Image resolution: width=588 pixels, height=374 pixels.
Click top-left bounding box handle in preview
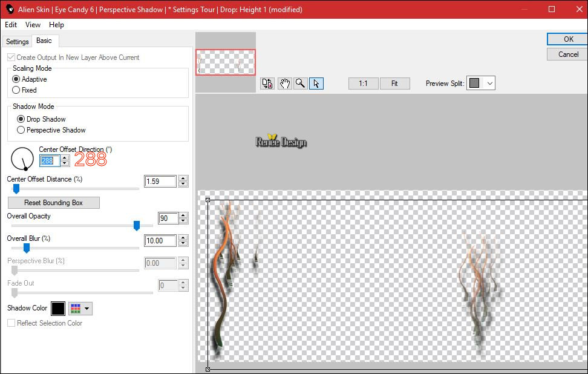pos(207,200)
